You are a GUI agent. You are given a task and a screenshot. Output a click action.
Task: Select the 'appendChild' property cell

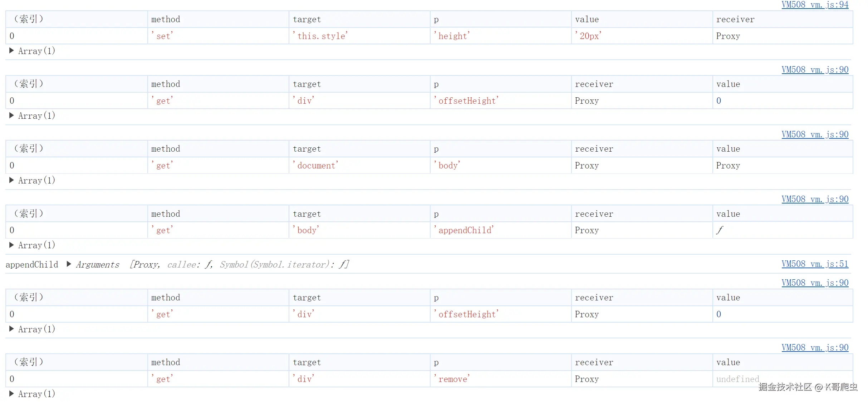(464, 230)
